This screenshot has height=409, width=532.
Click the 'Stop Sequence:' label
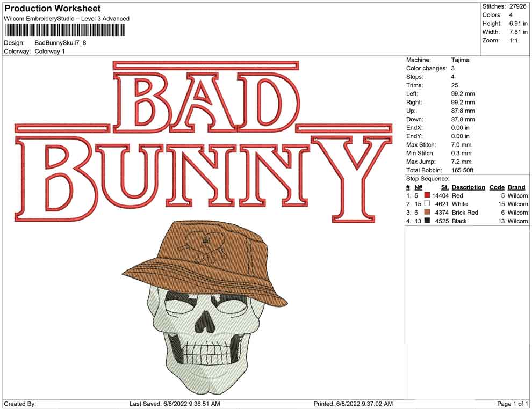[428, 179]
